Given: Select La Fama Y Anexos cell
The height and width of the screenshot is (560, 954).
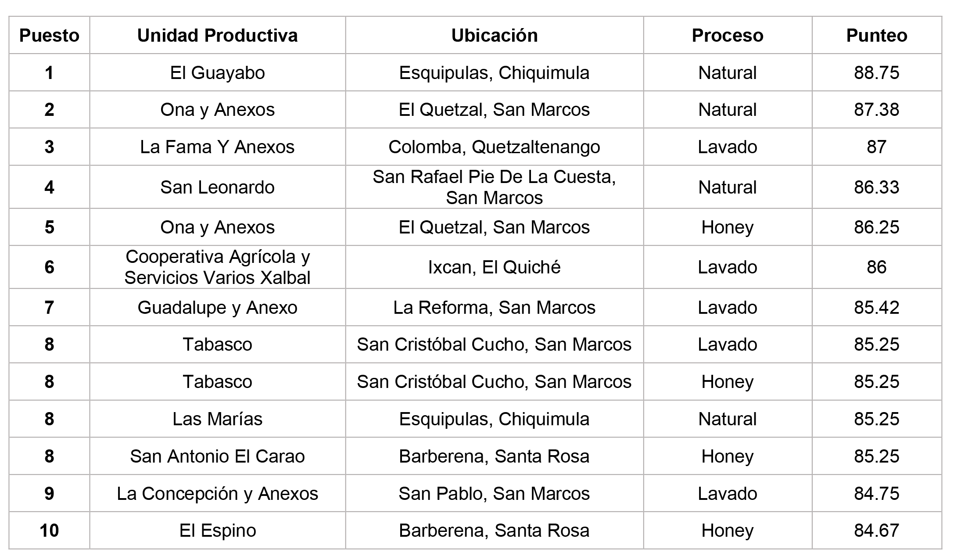Looking at the screenshot, I should point(217,147).
